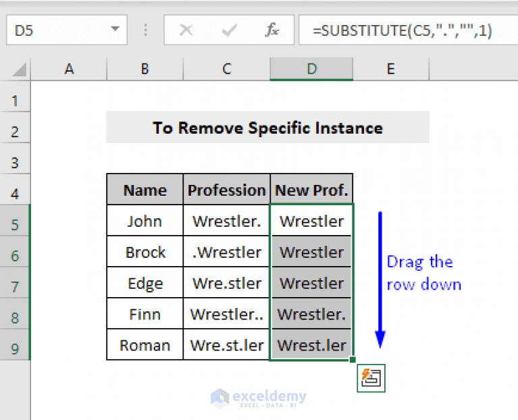Click the 'Name' header cell
The image size is (518, 420).
pyautogui.click(x=145, y=190)
